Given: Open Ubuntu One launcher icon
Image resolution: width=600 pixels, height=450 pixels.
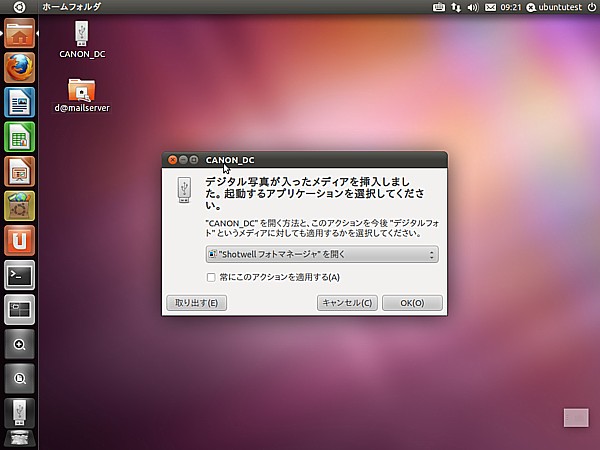Looking at the screenshot, I should (x=20, y=240).
